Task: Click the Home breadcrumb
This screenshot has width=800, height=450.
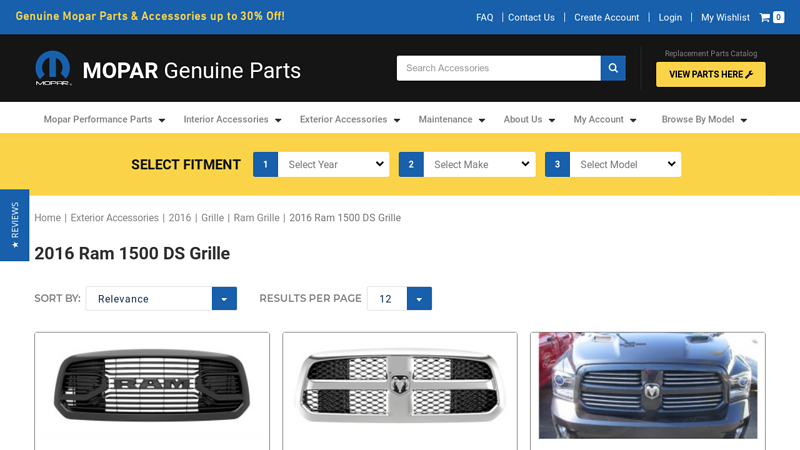Action: (47, 218)
